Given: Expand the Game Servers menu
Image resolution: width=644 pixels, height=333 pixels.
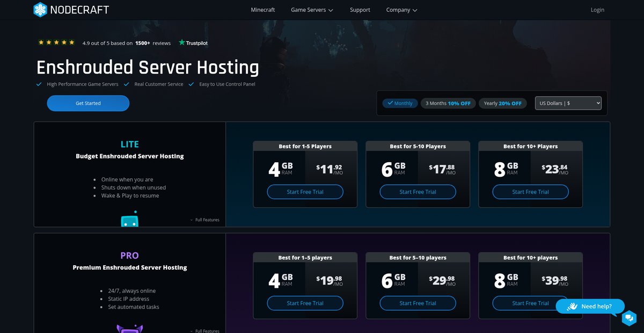Looking at the screenshot, I should 312,10.
